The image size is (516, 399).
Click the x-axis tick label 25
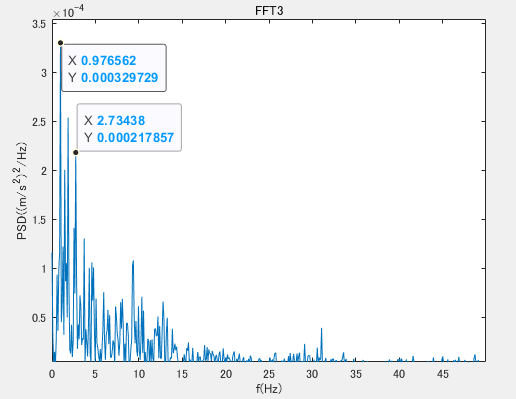[x=269, y=374]
